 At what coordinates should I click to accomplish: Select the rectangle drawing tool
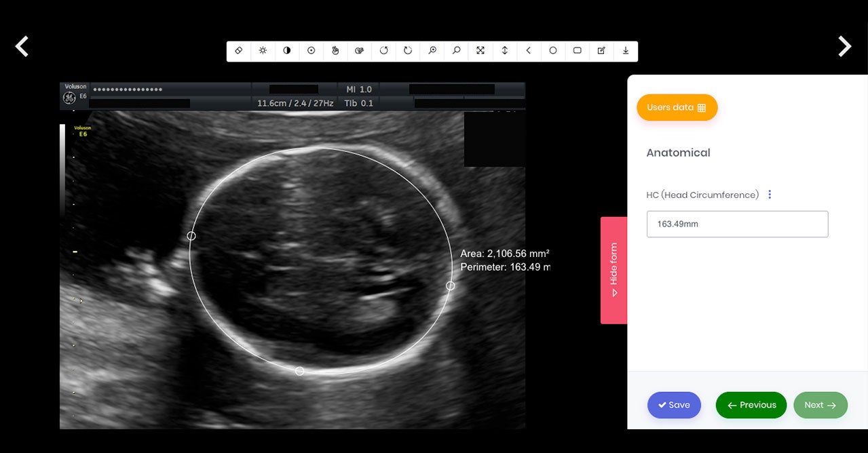coord(577,51)
